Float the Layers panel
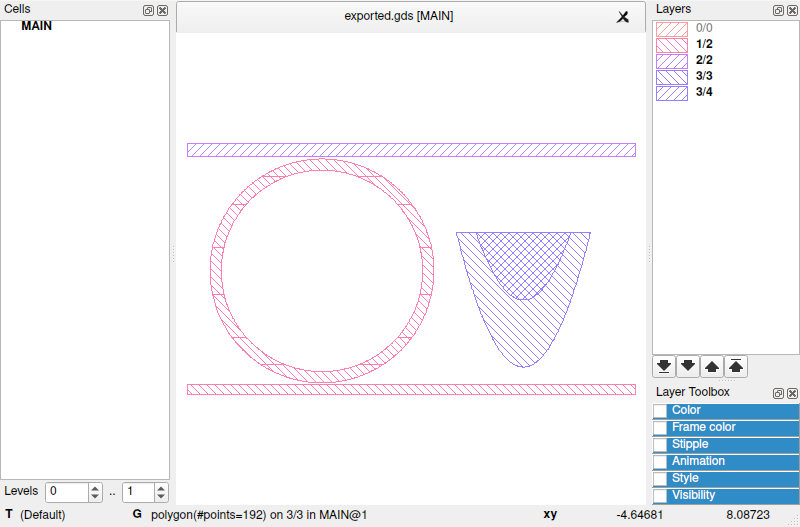The image size is (800, 527). click(778, 10)
